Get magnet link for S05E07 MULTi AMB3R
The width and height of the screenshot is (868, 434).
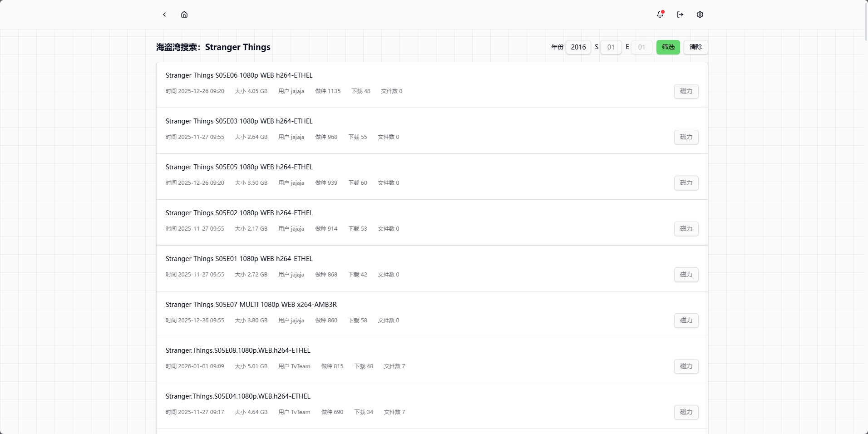[x=686, y=321]
